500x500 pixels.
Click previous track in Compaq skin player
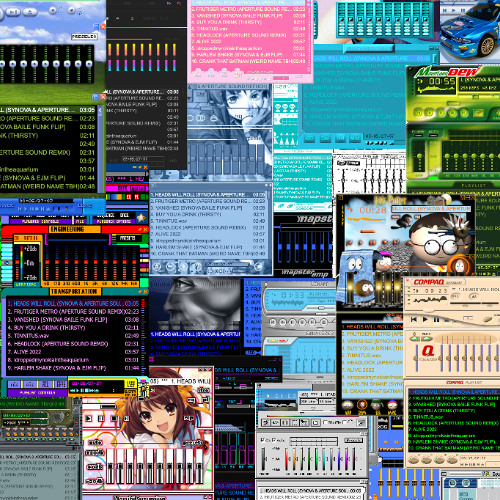(x=414, y=319)
